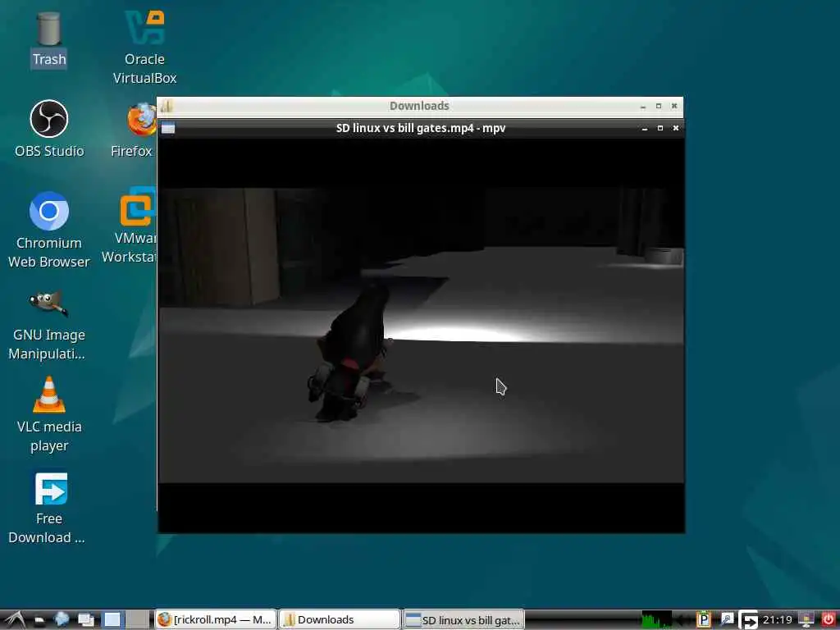
Task: Launch the web browser taskbar launcher
Action: (x=62, y=620)
